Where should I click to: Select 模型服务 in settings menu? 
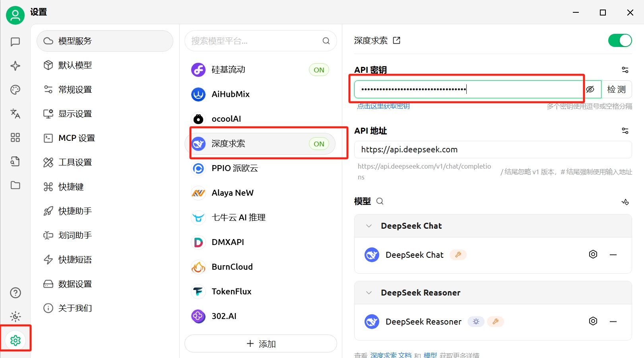point(105,41)
